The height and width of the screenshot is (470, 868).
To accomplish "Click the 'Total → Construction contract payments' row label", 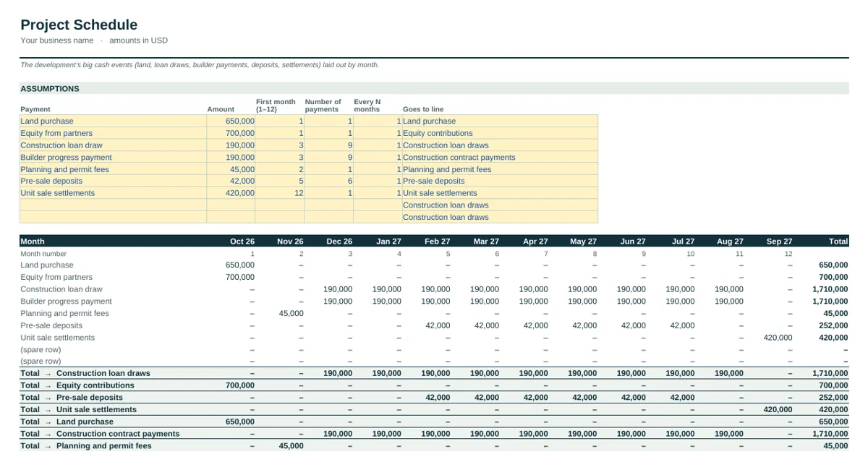I will click(x=100, y=434).
